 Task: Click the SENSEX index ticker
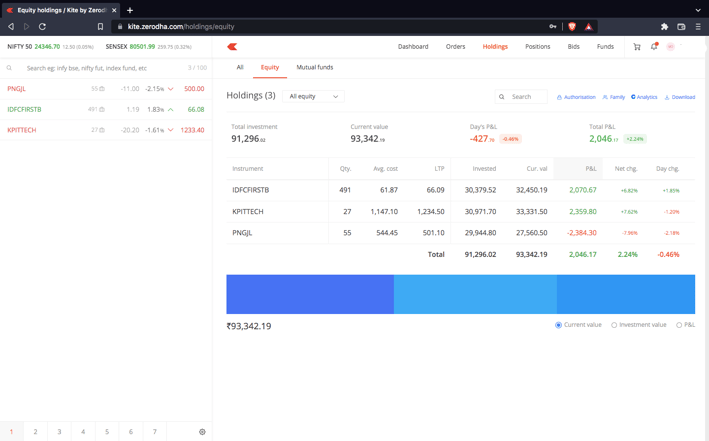[148, 47]
